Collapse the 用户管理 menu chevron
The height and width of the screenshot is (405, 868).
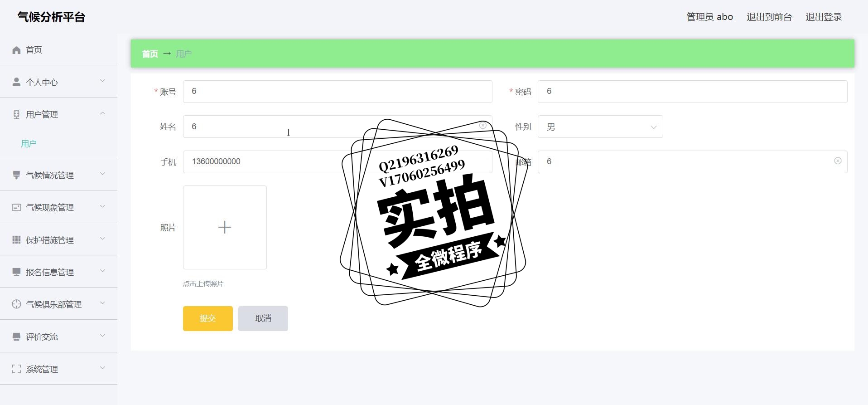[102, 113]
